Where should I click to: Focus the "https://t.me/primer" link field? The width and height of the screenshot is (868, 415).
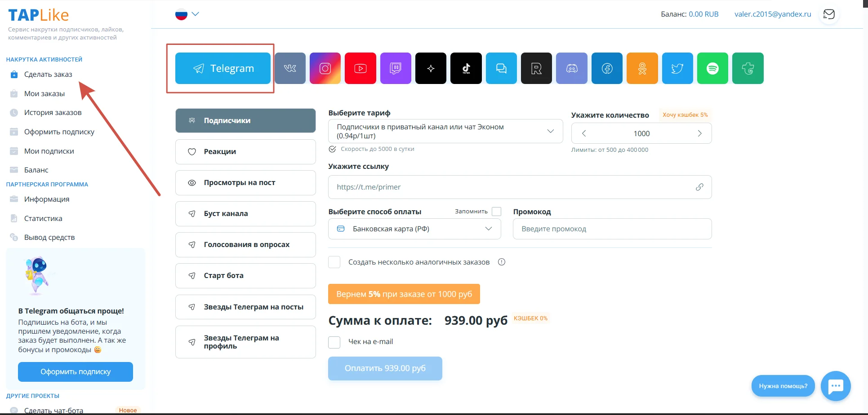click(x=520, y=187)
